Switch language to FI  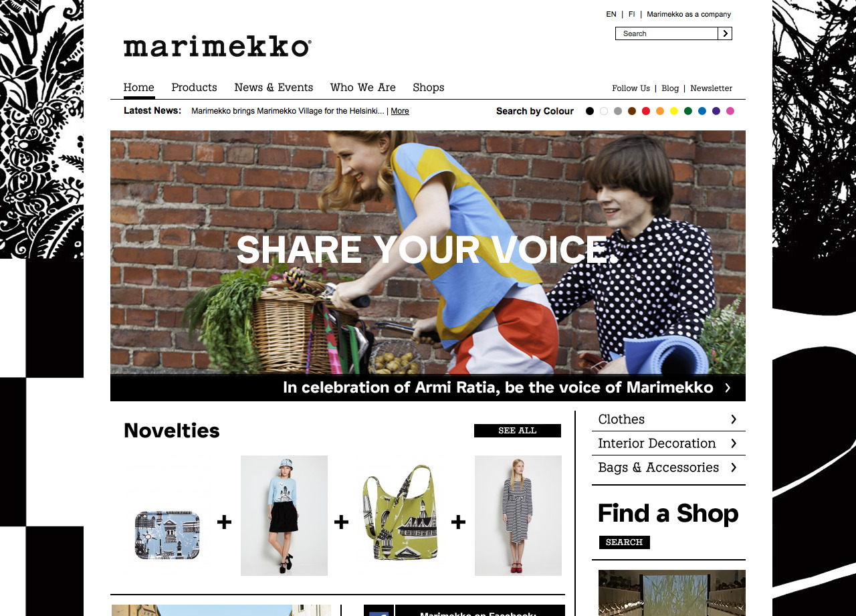click(632, 14)
